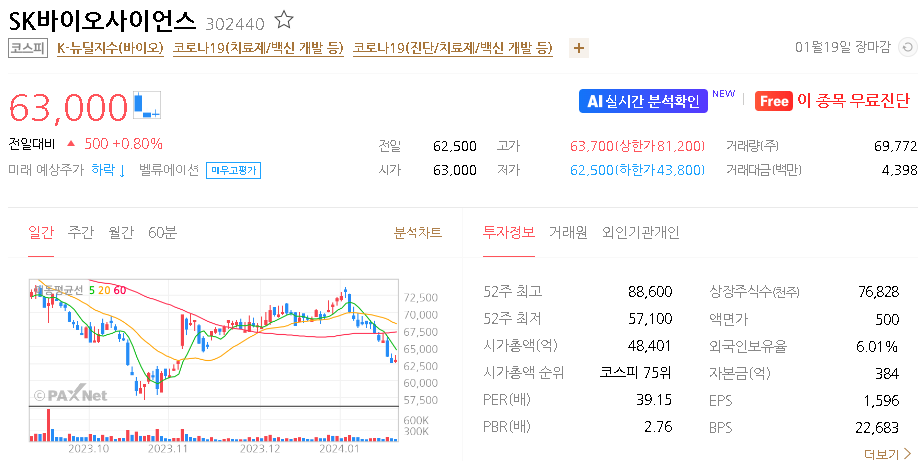Open AI 실시간 분석확인 button
The width and height of the screenshot is (923, 474).
point(643,101)
